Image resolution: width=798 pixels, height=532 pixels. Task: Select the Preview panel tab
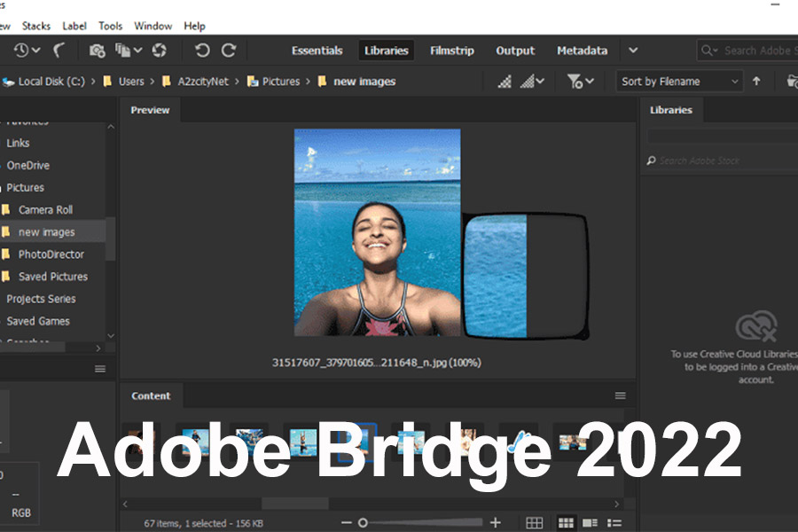[x=150, y=110]
